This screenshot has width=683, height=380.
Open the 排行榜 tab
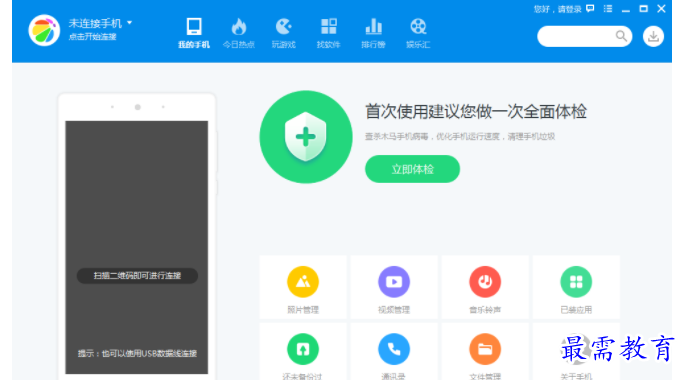coord(373,33)
